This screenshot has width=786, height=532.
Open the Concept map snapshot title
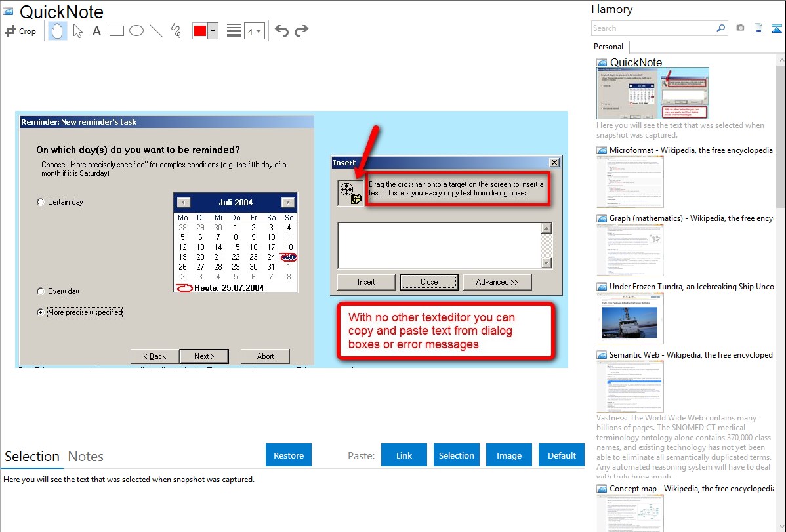[691, 488]
